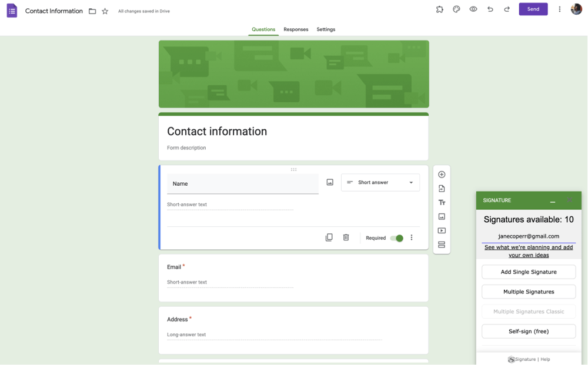Add a video using side toolbar

coord(442,231)
